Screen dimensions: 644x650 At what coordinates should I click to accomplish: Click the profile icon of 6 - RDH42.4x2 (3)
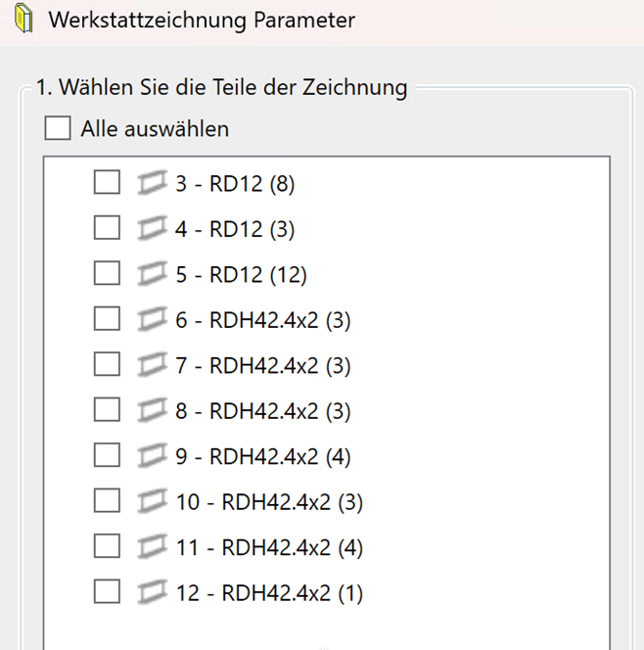tap(152, 319)
